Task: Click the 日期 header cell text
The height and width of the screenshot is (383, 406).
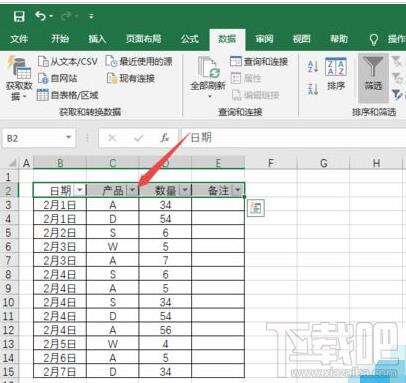Action: click(60, 191)
